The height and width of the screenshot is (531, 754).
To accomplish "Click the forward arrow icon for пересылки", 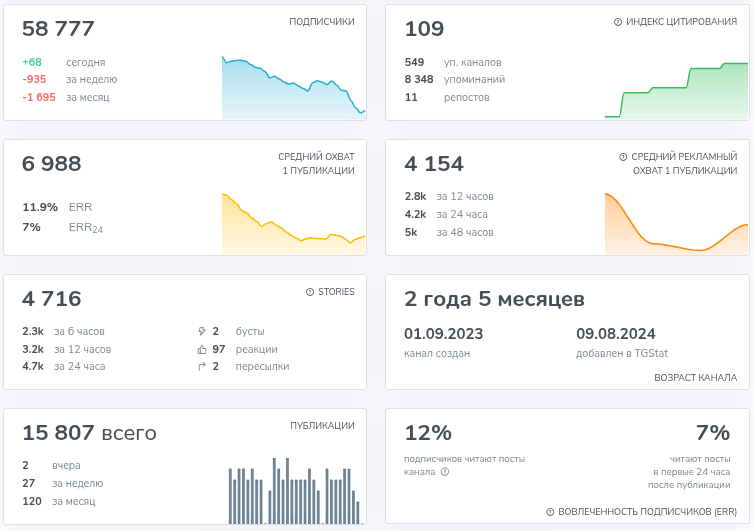I will pyautogui.click(x=202, y=367).
